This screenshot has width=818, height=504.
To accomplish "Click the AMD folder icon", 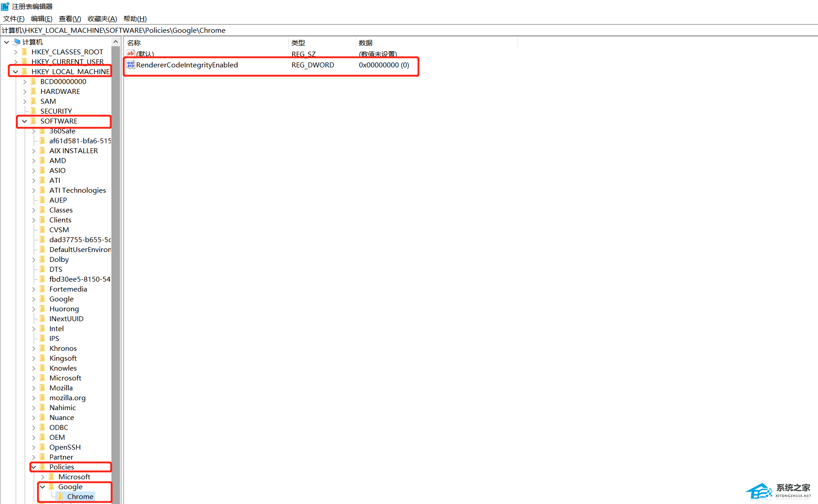I will coord(43,160).
